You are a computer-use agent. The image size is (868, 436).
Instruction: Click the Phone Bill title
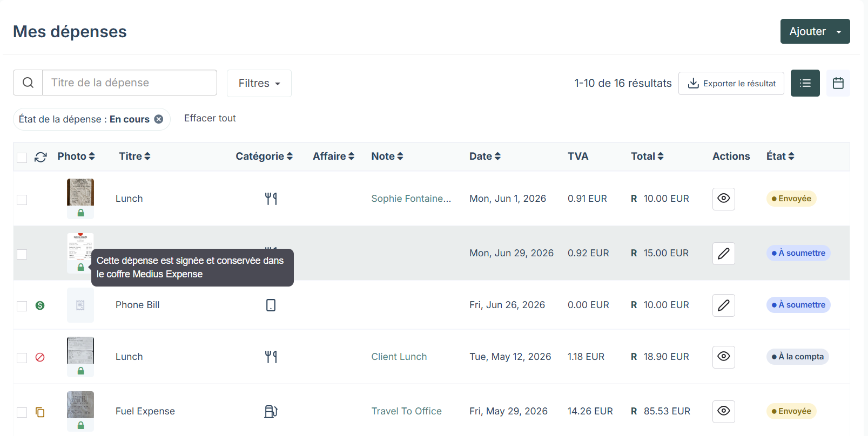click(138, 305)
